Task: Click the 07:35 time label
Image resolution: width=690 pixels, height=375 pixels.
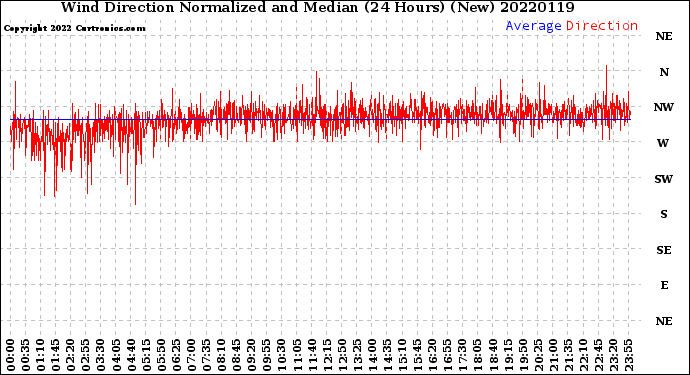Action: coord(206,355)
